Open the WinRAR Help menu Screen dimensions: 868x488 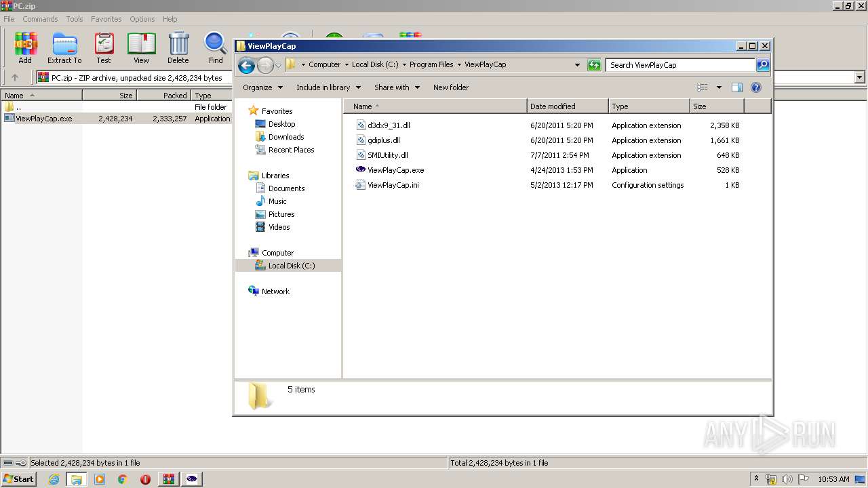pos(170,19)
